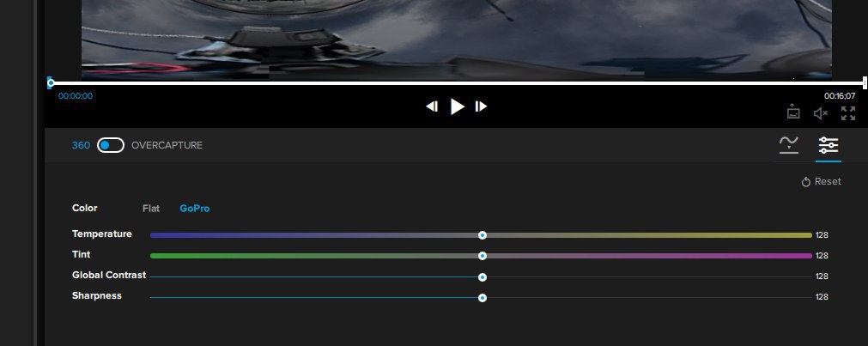868x346 pixels.
Task: Click the Temperature slider handle
Action: (x=483, y=235)
